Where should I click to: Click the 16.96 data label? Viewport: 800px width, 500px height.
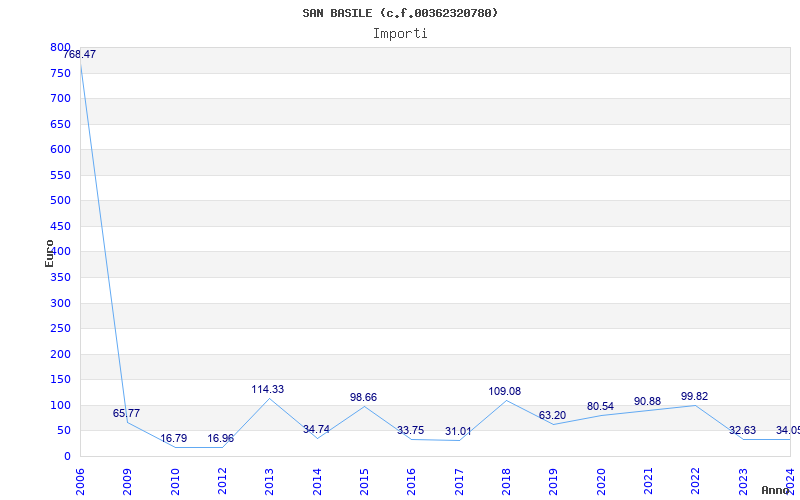pos(220,438)
